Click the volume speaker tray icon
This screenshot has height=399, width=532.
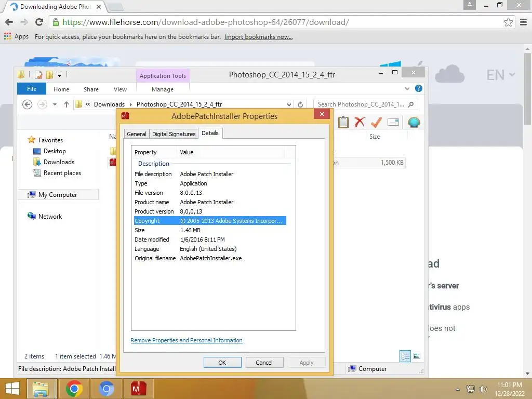click(483, 389)
